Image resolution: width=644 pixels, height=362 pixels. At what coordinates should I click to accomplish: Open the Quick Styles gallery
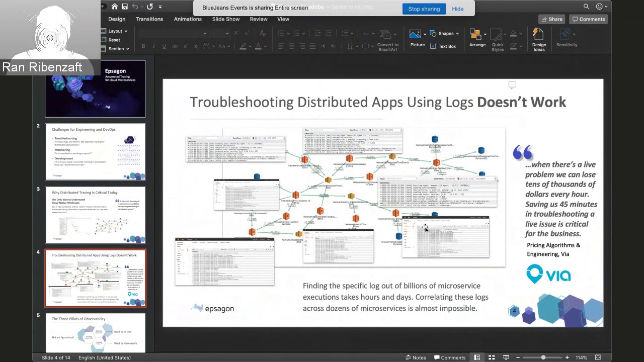click(498, 40)
